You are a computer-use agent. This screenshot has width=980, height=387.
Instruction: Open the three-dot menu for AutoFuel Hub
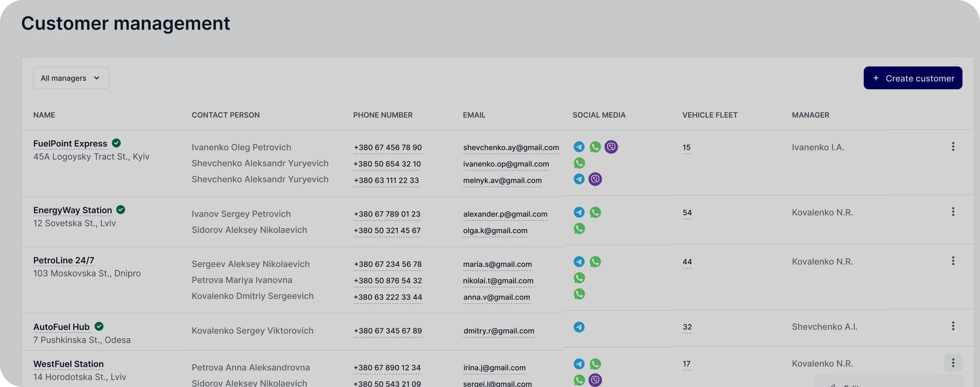pyautogui.click(x=953, y=326)
